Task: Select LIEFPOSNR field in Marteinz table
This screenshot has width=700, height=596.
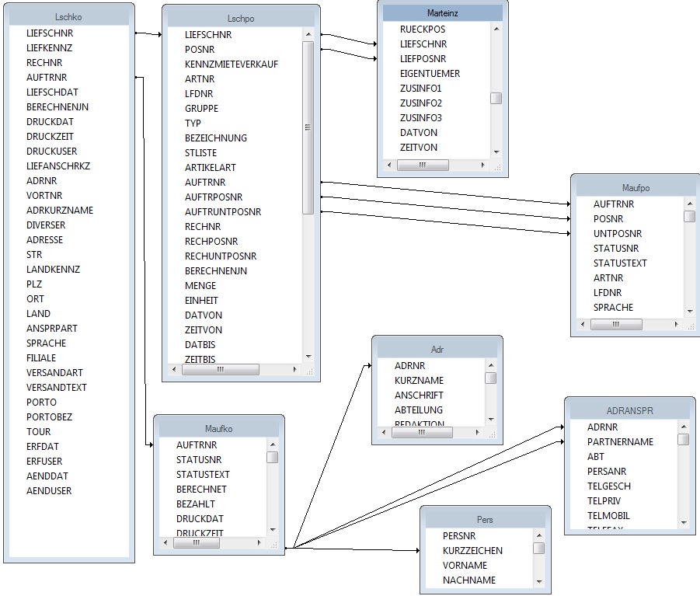Action: coord(423,58)
